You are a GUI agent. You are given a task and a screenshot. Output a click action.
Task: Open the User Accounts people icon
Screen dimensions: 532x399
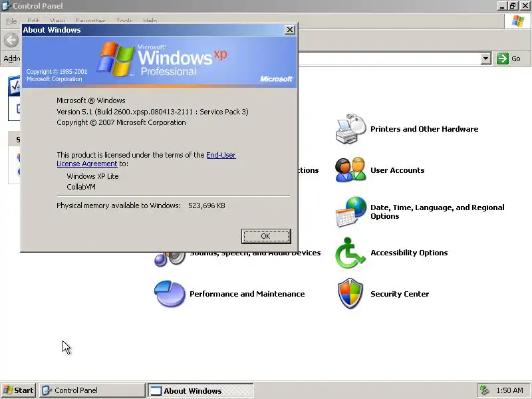tap(350, 170)
